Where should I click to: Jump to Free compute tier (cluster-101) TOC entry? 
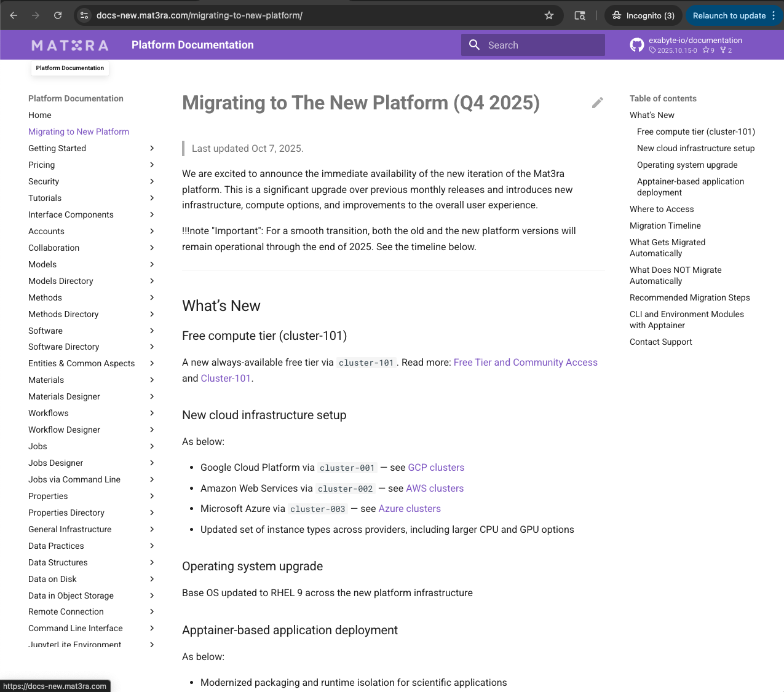(696, 132)
